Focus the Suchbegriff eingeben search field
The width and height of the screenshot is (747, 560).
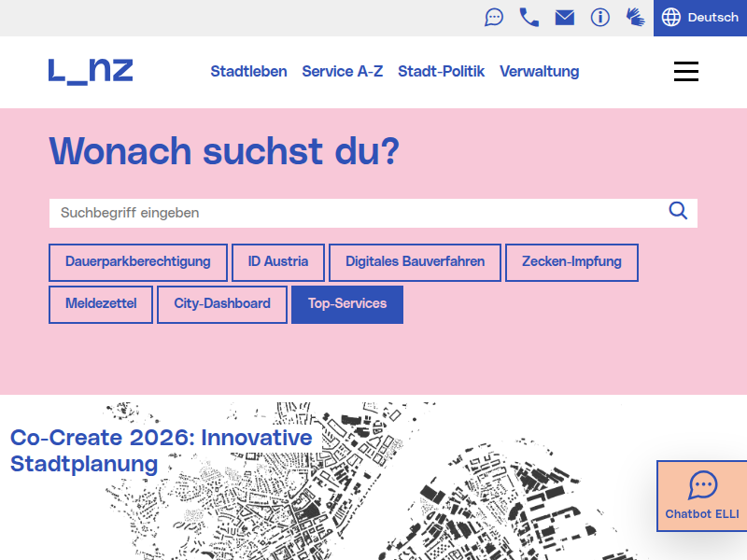(355, 213)
